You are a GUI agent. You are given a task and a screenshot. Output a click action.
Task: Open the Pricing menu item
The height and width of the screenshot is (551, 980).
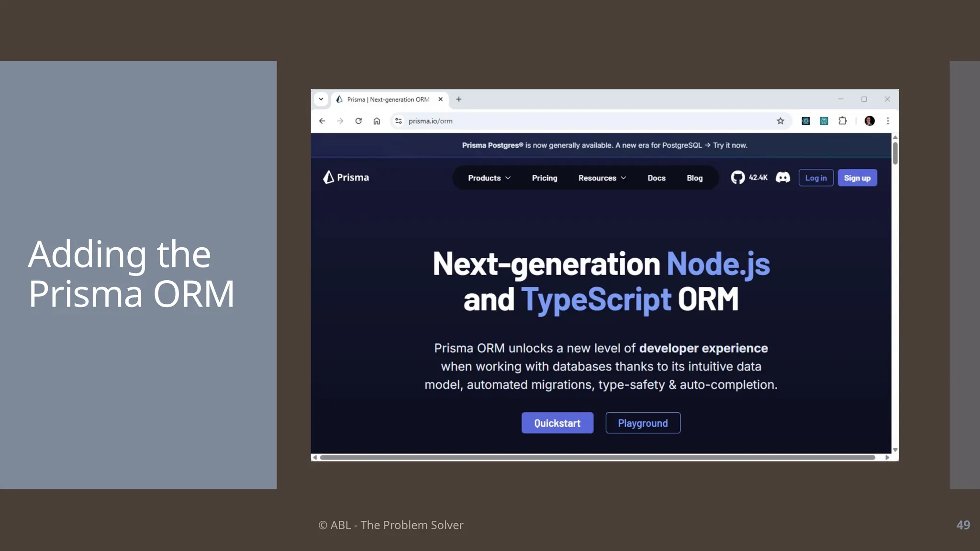(x=545, y=178)
